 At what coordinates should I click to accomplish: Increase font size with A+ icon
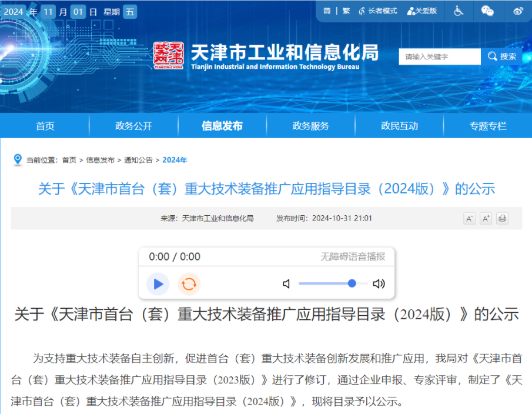tap(486, 219)
